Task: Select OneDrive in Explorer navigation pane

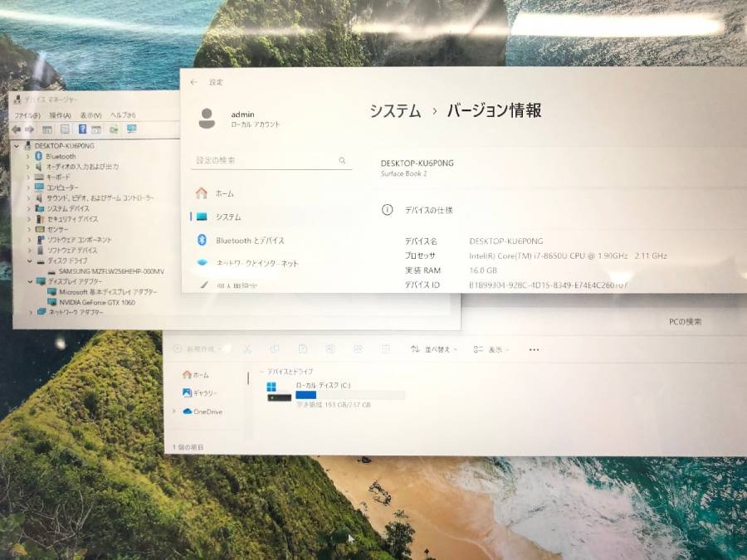Action: (x=203, y=411)
